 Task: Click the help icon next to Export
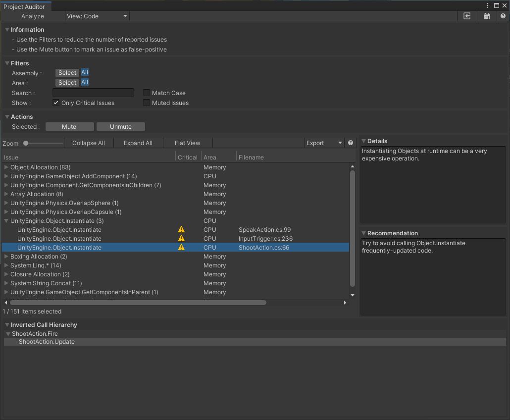click(350, 143)
